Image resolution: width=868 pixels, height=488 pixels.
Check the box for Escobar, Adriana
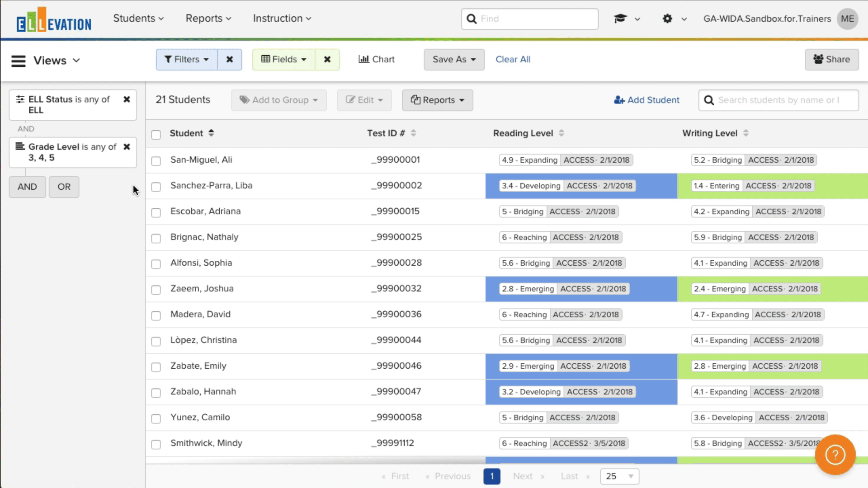pyautogui.click(x=156, y=212)
